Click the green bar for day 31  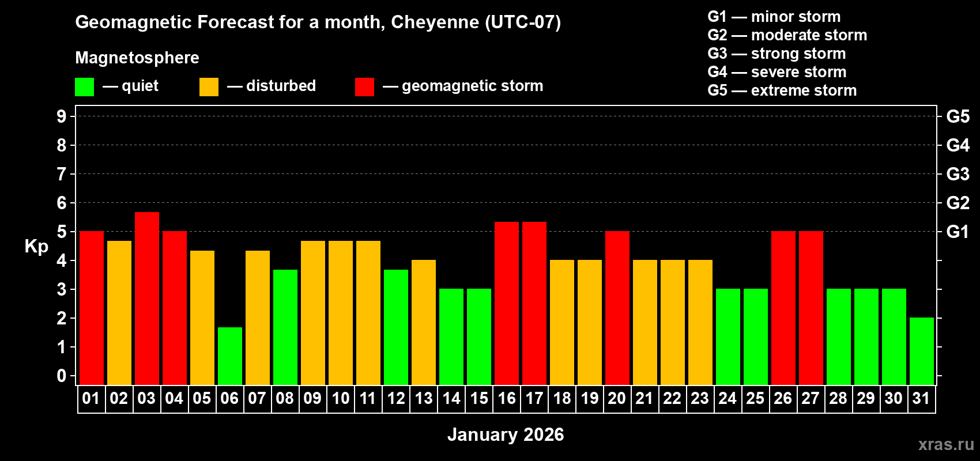click(922, 351)
